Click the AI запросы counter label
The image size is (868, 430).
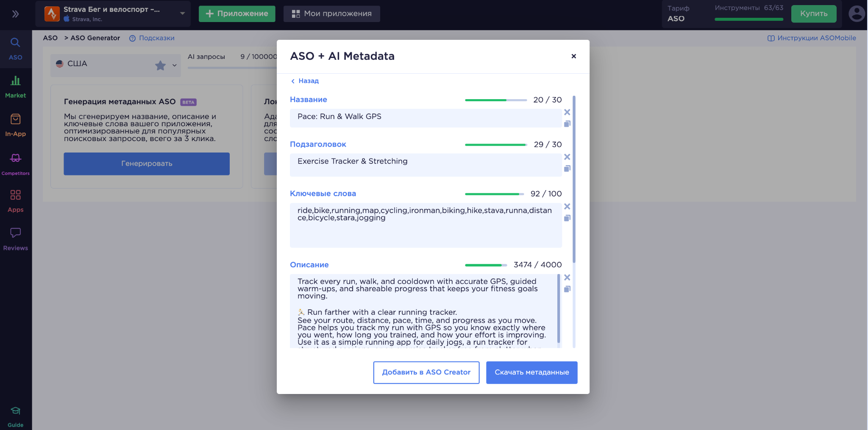tap(206, 57)
